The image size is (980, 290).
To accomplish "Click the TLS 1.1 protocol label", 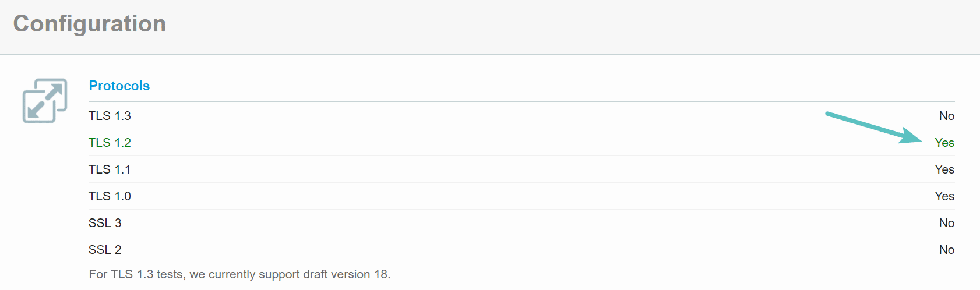I will pos(110,169).
